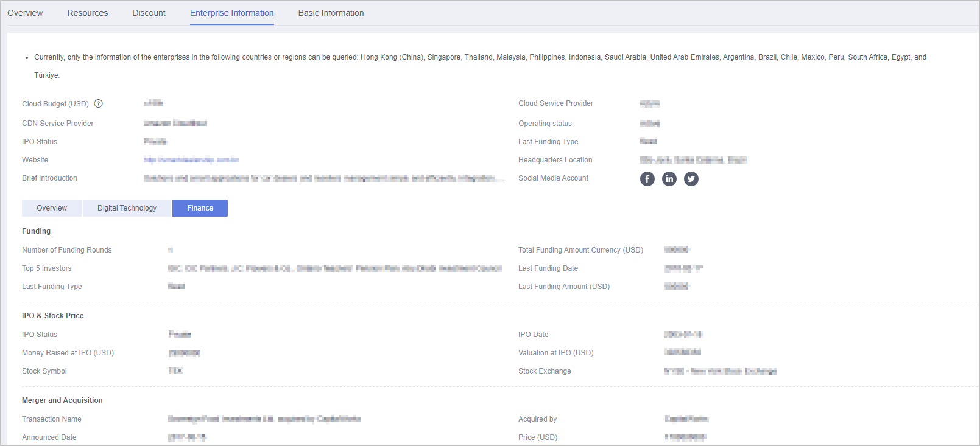980x446 pixels.
Task: Click the 'Website' field label
Action: [35, 160]
